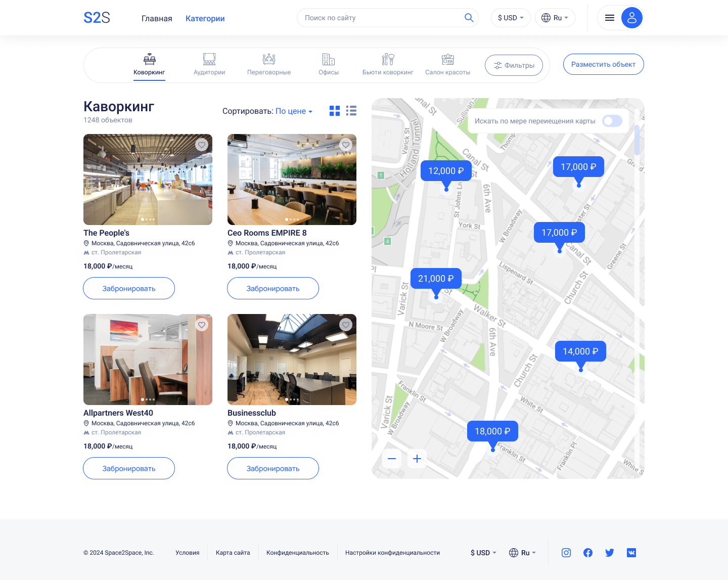Switch to list view layout
Viewport: 728px width, 580px height.
(351, 111)
